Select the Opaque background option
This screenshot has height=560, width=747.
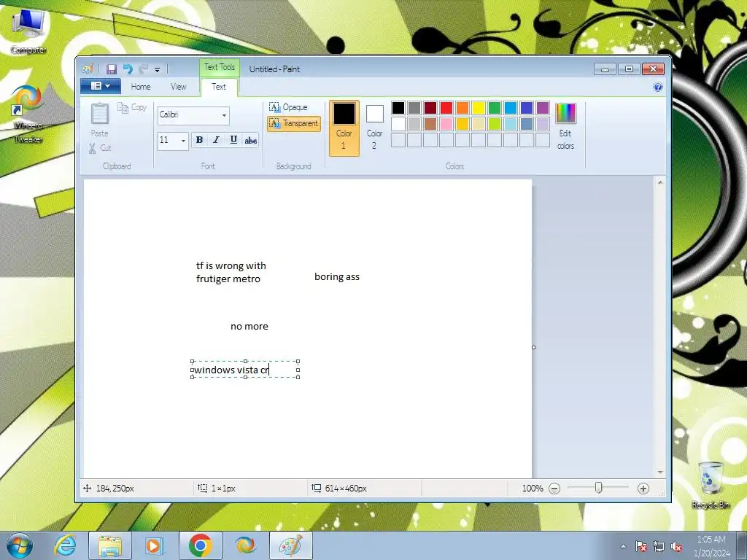coord(288,107)
